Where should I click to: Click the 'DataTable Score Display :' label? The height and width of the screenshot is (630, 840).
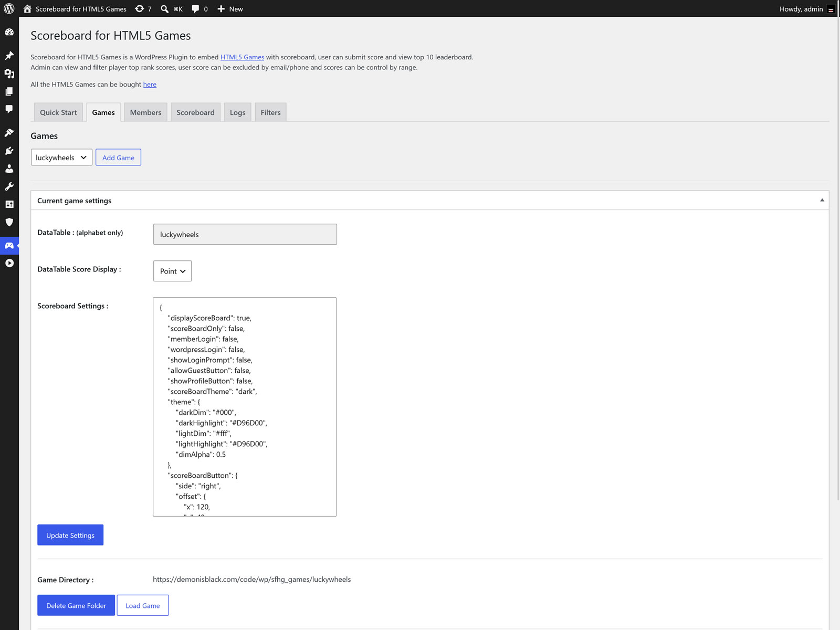(79, 269)
